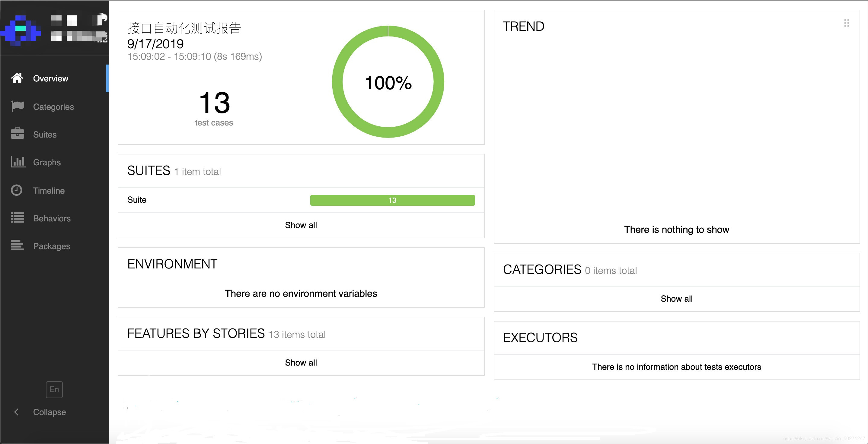Click the run duration 15:09:02 - 15:09:10 text
Viewport: 868px width, 444px height.
195,56
